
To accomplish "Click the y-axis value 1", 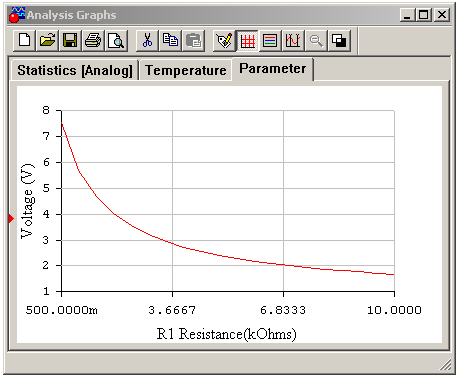I will click(46, 291).
